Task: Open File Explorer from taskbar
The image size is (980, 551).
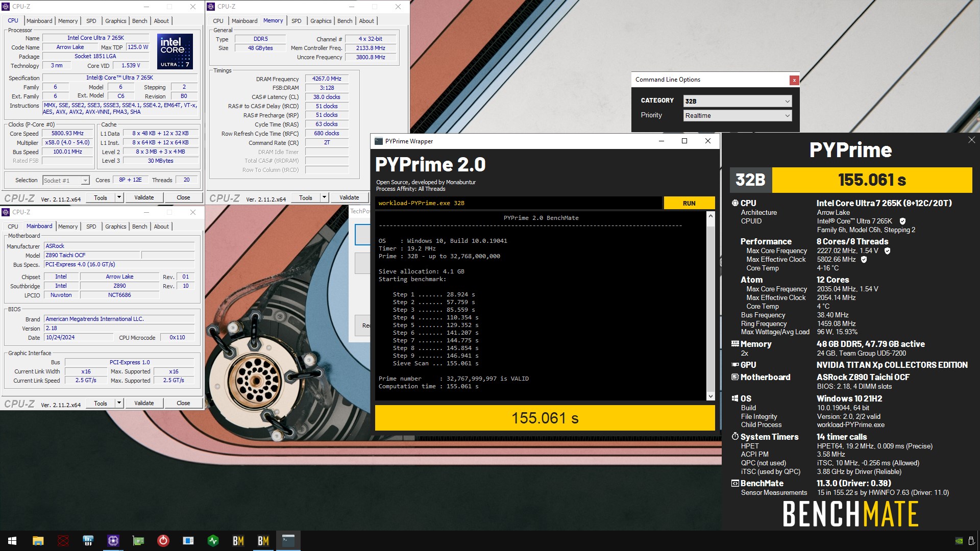Action: pyautogui.click(x=38, y=540)
